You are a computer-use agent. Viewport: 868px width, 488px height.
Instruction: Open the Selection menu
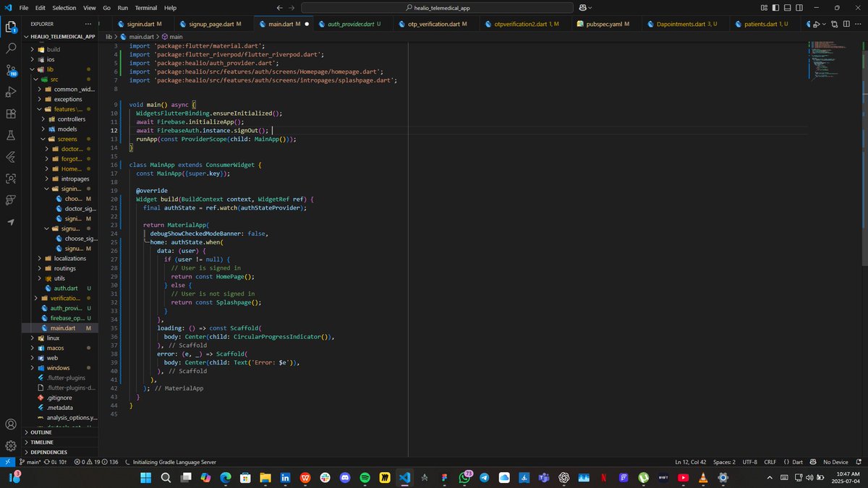pyautogui.click(x=64, y=7)
